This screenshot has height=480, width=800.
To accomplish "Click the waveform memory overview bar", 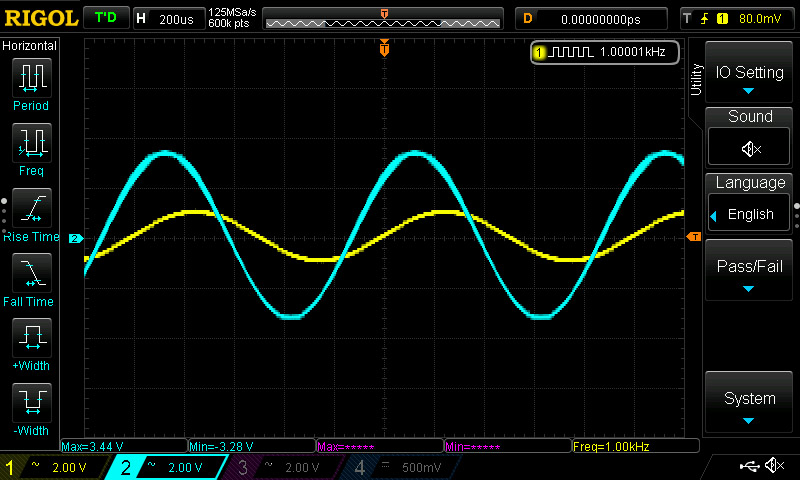I will [x=383, y=19].
